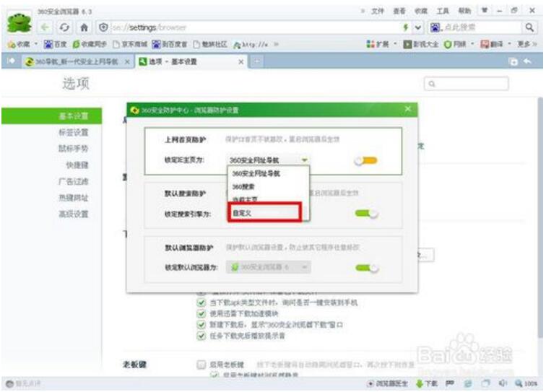Open the 扩展 extensions button
This screenshot has height=392, width=546.
click(381, 44)
